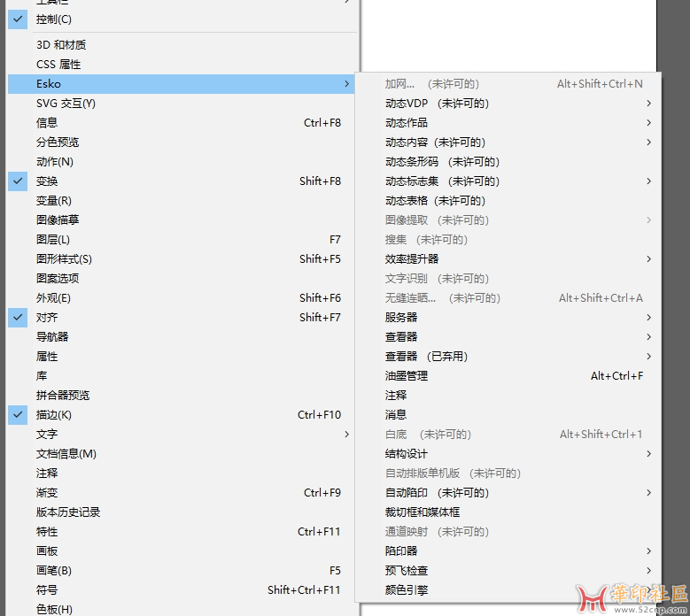Click the disabled 搜集 entry

click(508, 240)
